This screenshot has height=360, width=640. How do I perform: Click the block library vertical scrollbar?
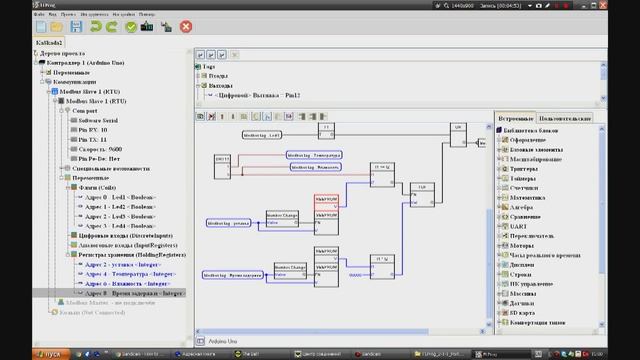[x=602, y=202]
